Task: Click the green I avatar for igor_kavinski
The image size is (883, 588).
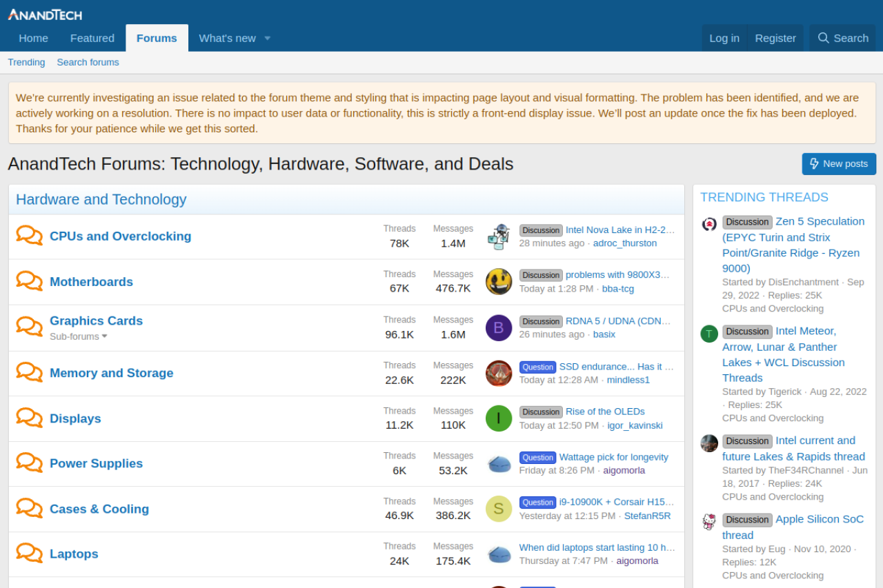Action: coord(499,418)
